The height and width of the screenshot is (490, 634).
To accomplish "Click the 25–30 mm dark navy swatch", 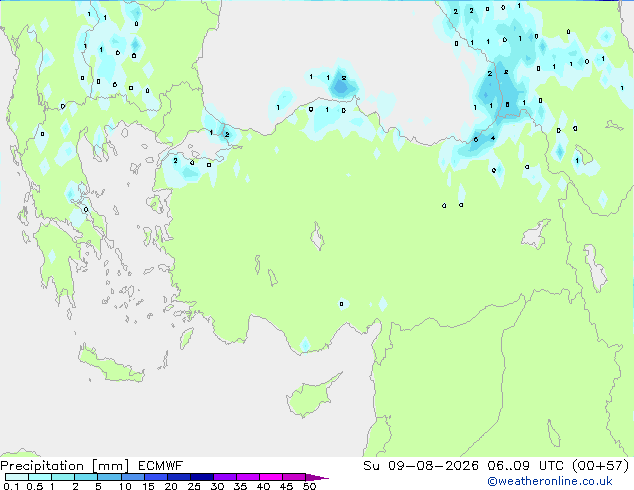I will [202, 477].
